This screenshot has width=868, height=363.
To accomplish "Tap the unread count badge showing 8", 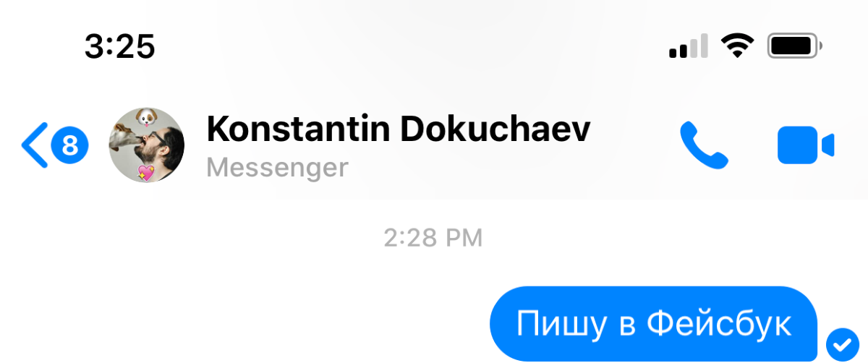I will click(x=69, y=146).
